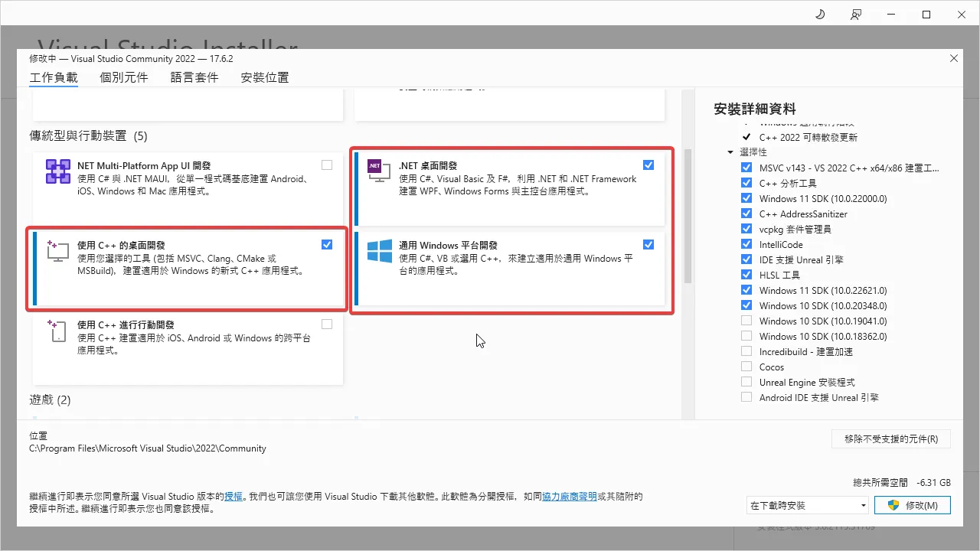Open the 語言套件 tab
The height and width of the screenshot is (551, 980).
pyautogui.click(x=194, y=77)
